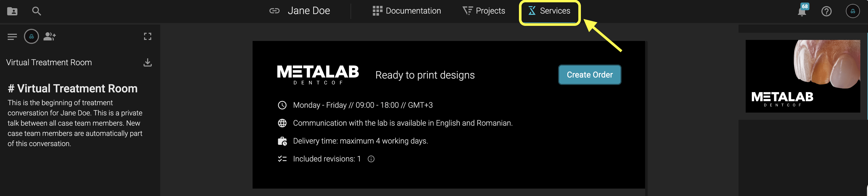Switch to the Documentation tab
Screen dimensions: 868x196
click(407, 11)
